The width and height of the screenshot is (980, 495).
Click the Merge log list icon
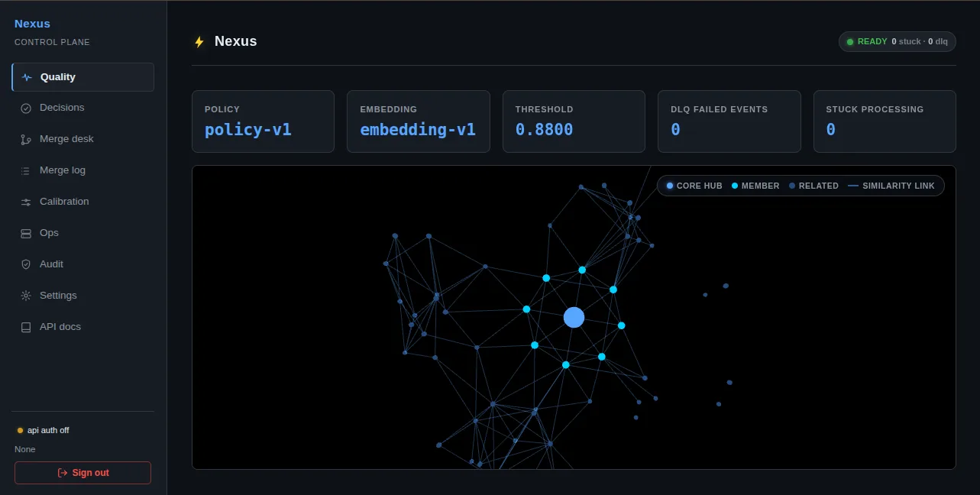(x=26, y=171)
